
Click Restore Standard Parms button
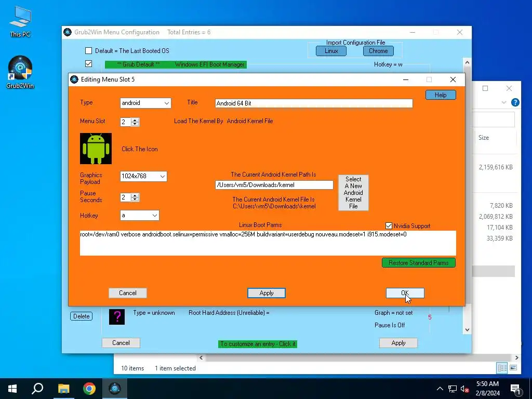[418, 263]
